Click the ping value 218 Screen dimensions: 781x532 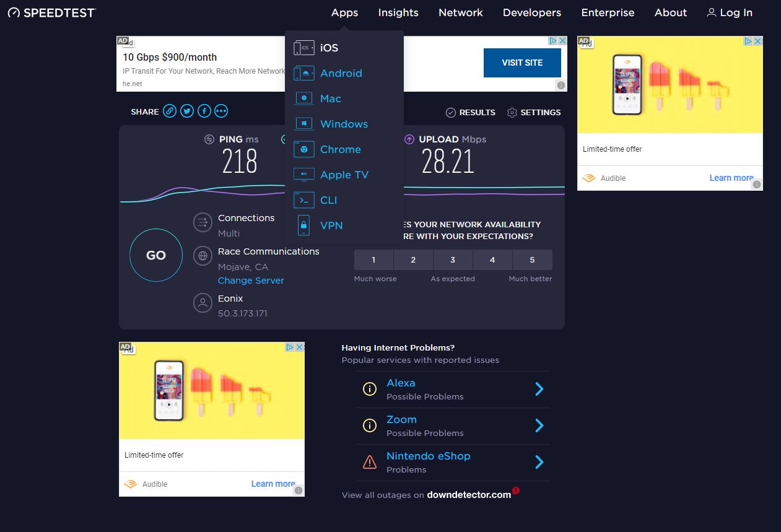pos(240,162)
